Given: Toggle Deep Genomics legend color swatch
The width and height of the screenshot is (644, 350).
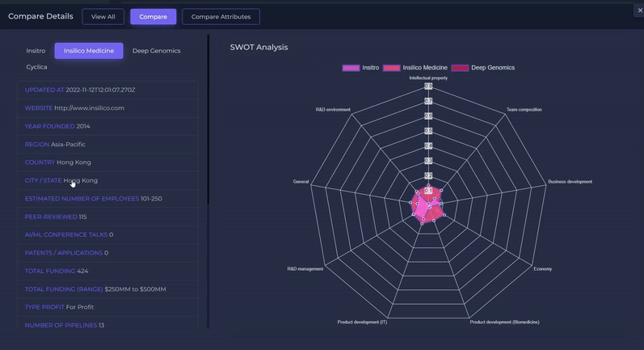Looking at the screenshot, I should click(460, 68).
